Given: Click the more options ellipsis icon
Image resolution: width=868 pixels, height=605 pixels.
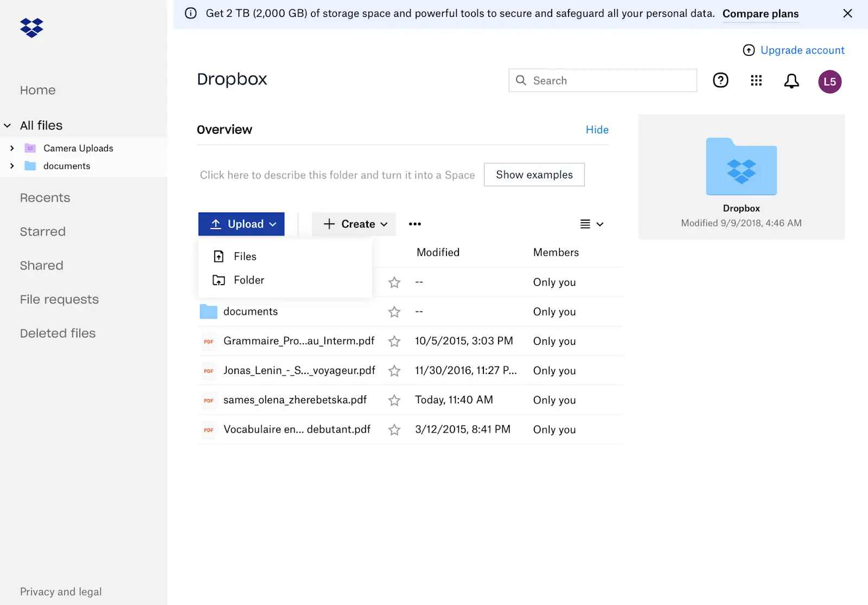Looking at the screenshot, I should 415,224.
